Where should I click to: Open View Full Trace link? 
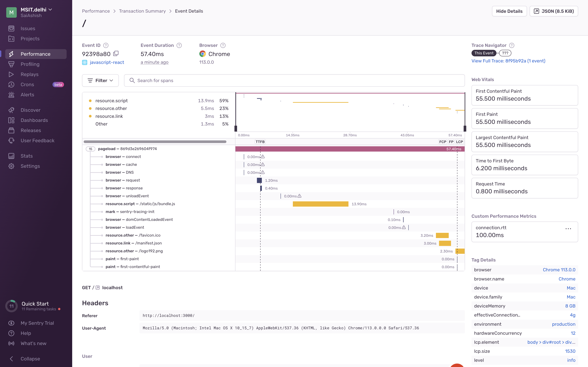click(x=509, y=61)
